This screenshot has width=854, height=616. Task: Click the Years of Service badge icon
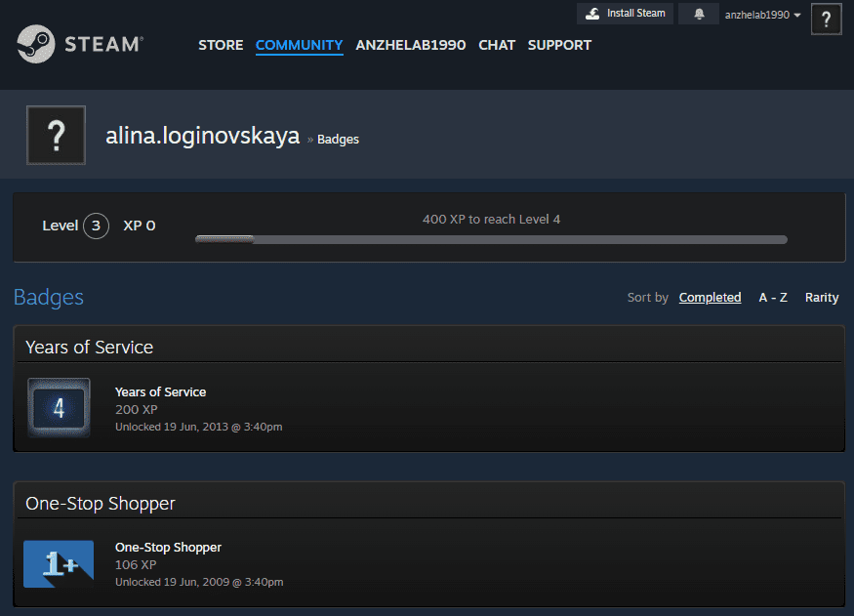coord(59,408)
